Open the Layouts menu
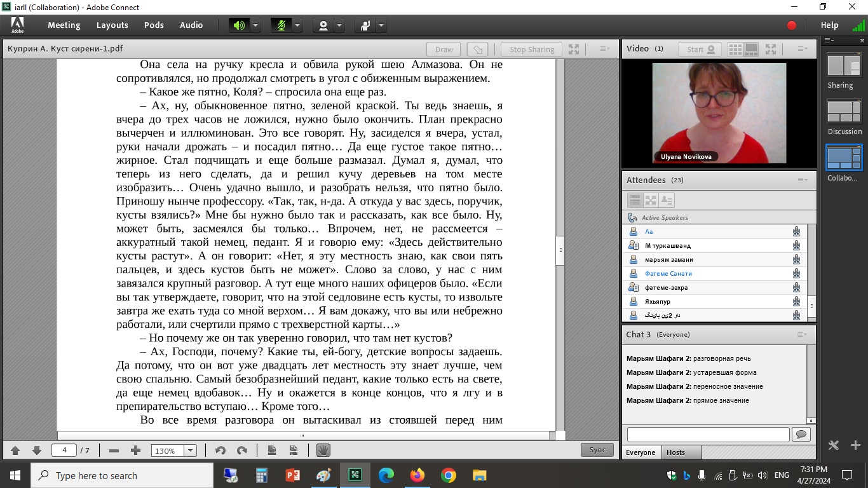The image size is (868, 488). pyautogui.click(x=112, y=25)
